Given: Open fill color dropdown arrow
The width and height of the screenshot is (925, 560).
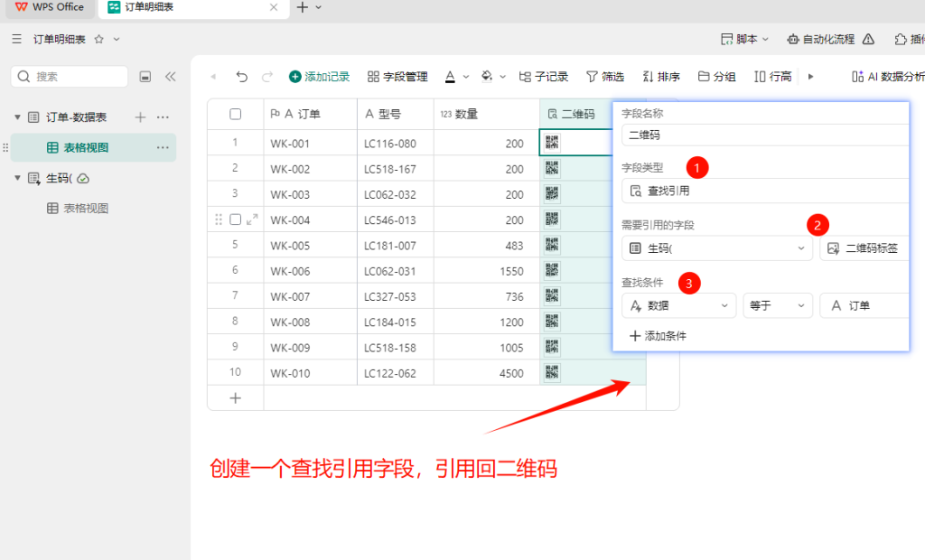Looking at the screenshot, I should (x=502, y=77).
